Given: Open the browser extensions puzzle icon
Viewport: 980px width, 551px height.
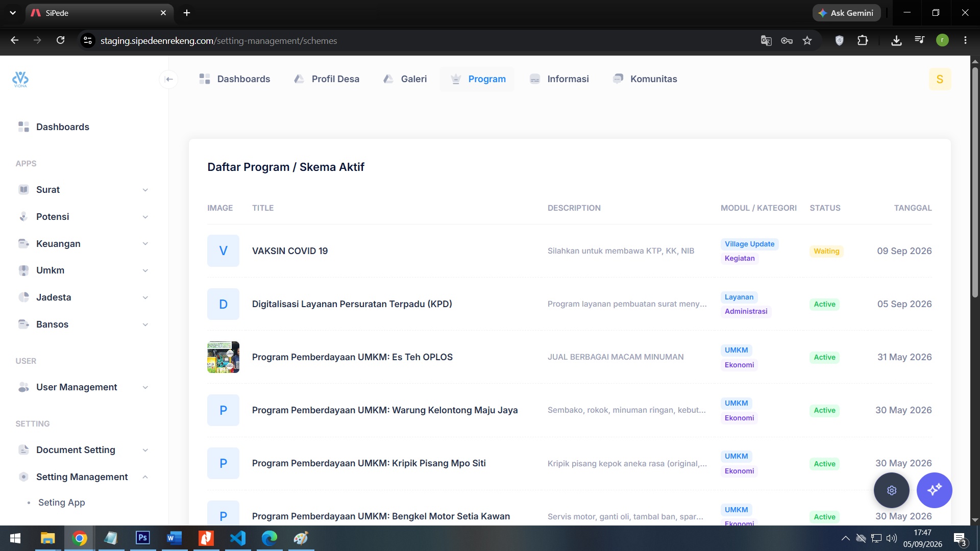Looking at the screenshot, I should [x=863, y=40].
